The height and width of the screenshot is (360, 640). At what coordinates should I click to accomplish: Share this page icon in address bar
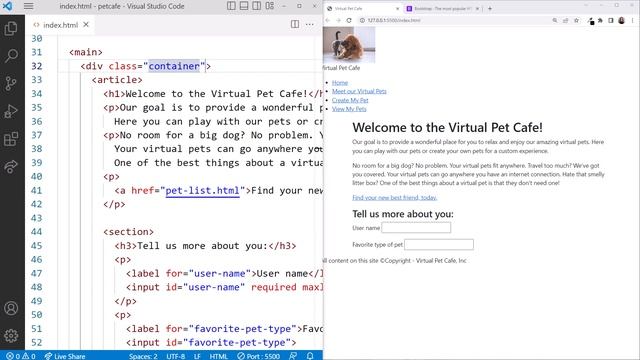pyautogui.click(x=565, y=20)
